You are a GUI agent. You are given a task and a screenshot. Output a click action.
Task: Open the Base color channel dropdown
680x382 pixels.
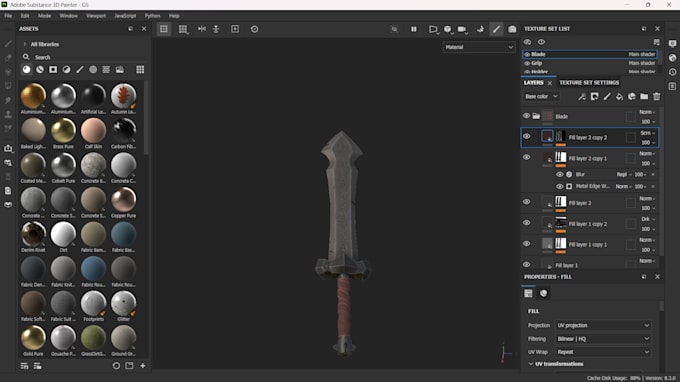(x=541, y=96)
